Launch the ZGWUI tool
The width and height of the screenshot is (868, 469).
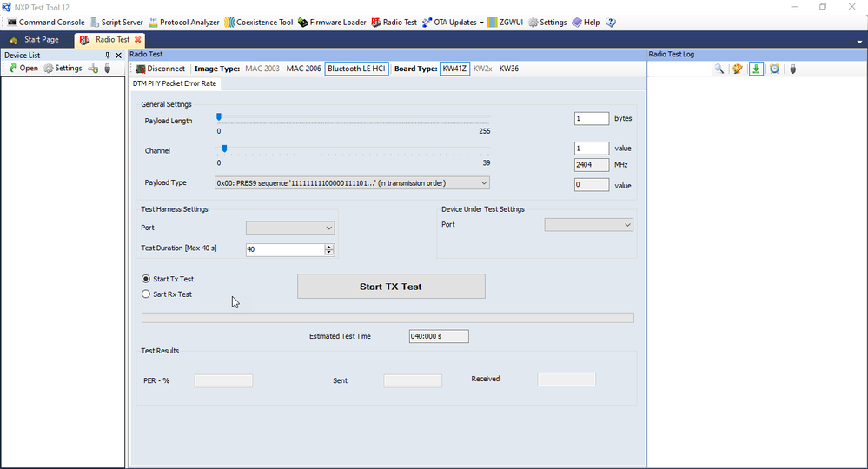(x=505, y=22)
